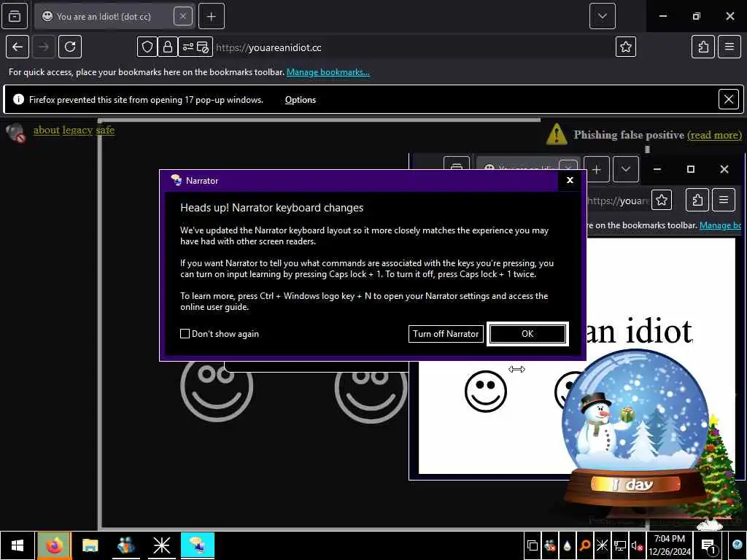
Task: Click the Narrator title bar icon
Action: pyautogui.click(x=177, y=180)
